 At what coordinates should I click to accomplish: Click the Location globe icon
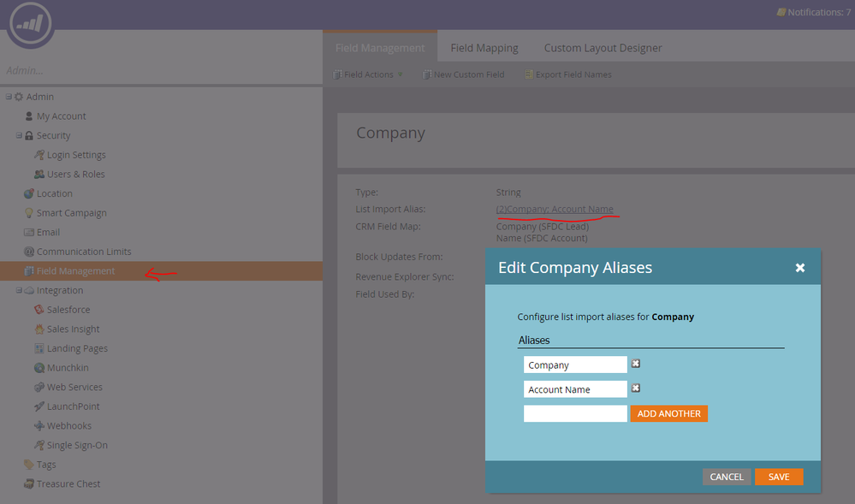tap(29, 193)
